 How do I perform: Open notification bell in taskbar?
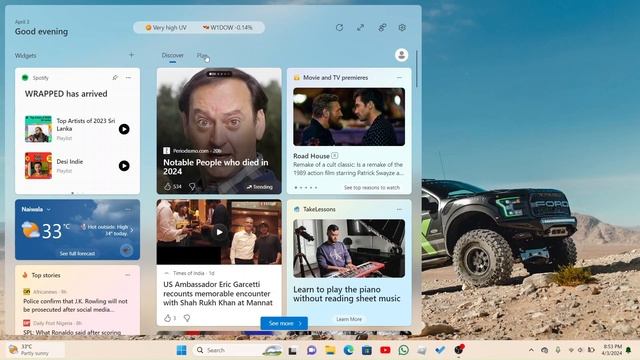coord(629,350)
